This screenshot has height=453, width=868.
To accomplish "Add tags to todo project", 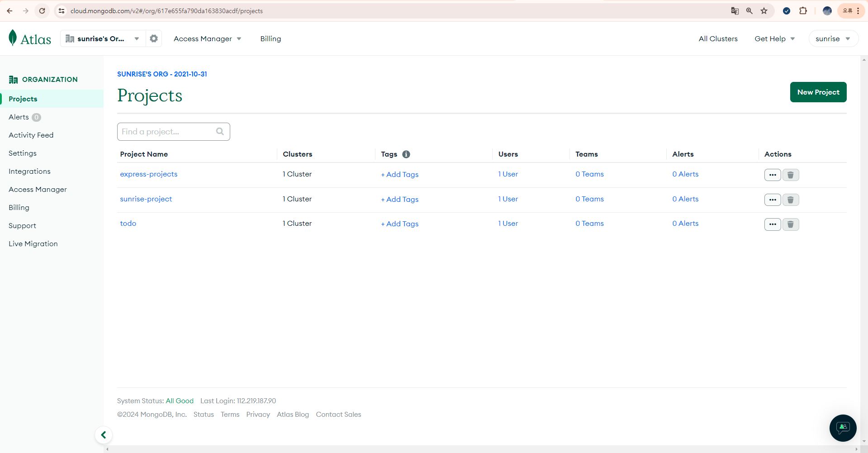I will tap(400, 224).
